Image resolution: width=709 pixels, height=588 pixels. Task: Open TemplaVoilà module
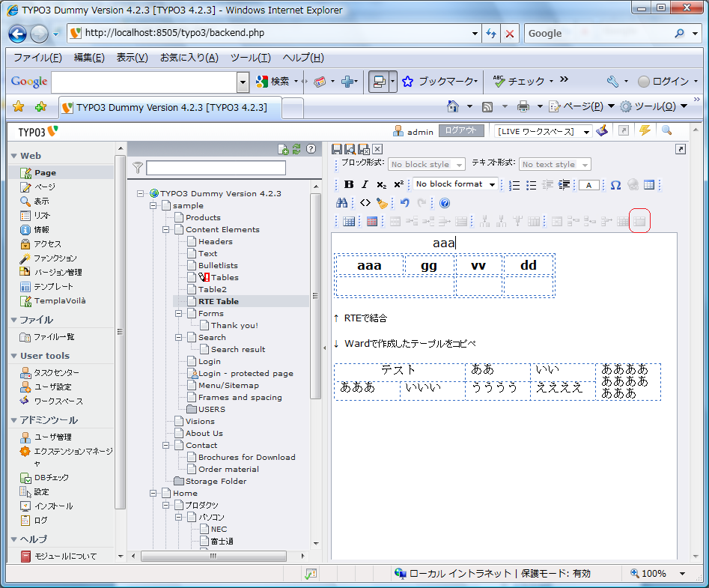[x=60, y=301]
